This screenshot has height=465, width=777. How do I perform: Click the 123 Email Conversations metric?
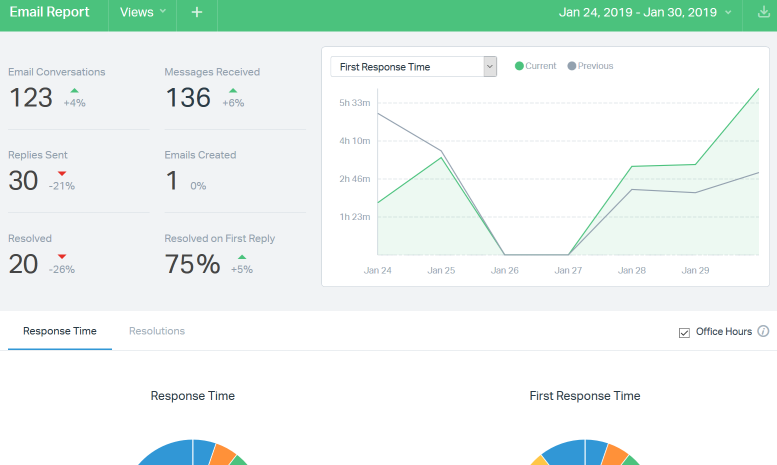coord(30,98)
